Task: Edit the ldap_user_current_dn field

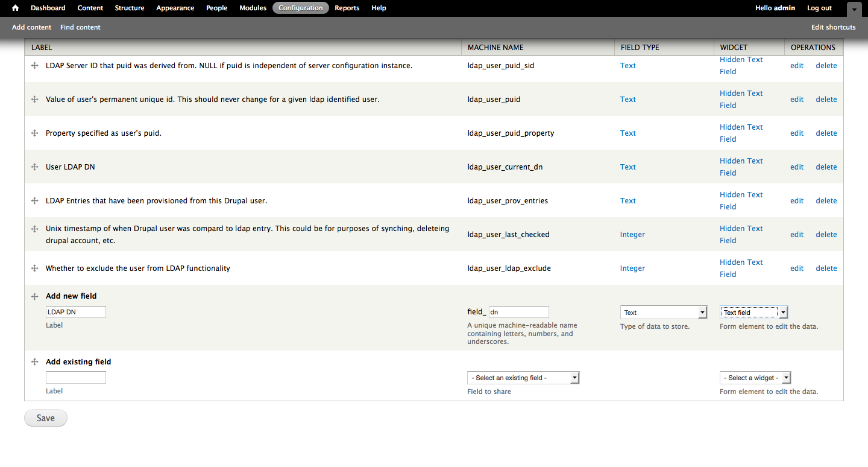Action: coord(797,167)
